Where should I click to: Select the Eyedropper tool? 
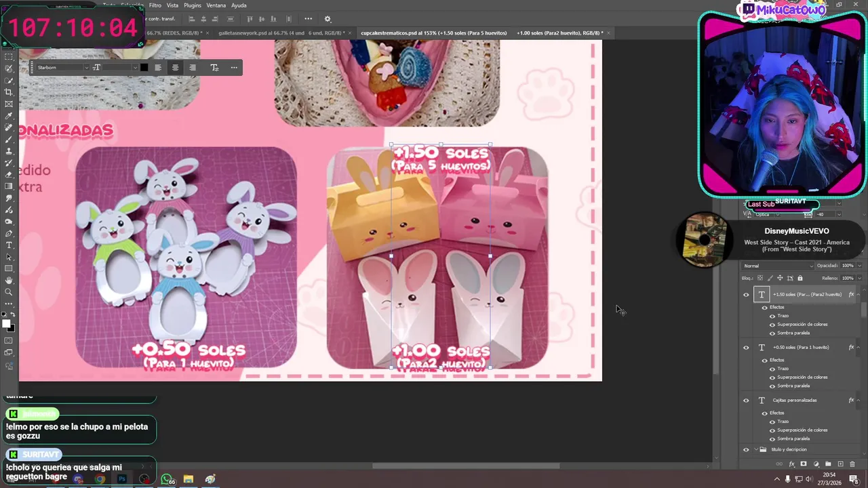[9, 116]
